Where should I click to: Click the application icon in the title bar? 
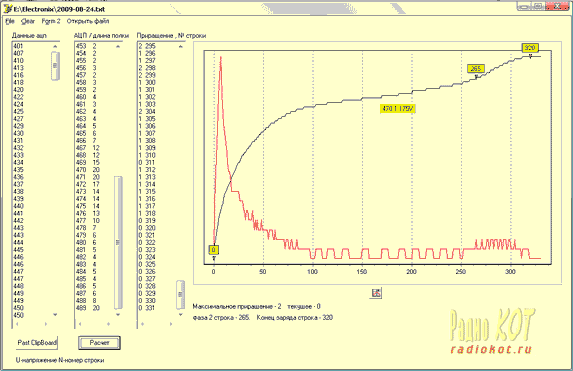coord(9,9)
